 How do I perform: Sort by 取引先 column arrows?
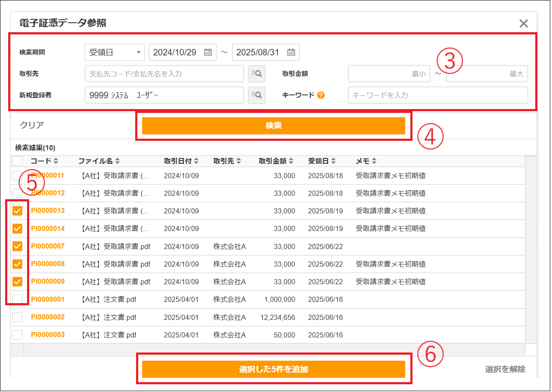[x=238, y=161]
